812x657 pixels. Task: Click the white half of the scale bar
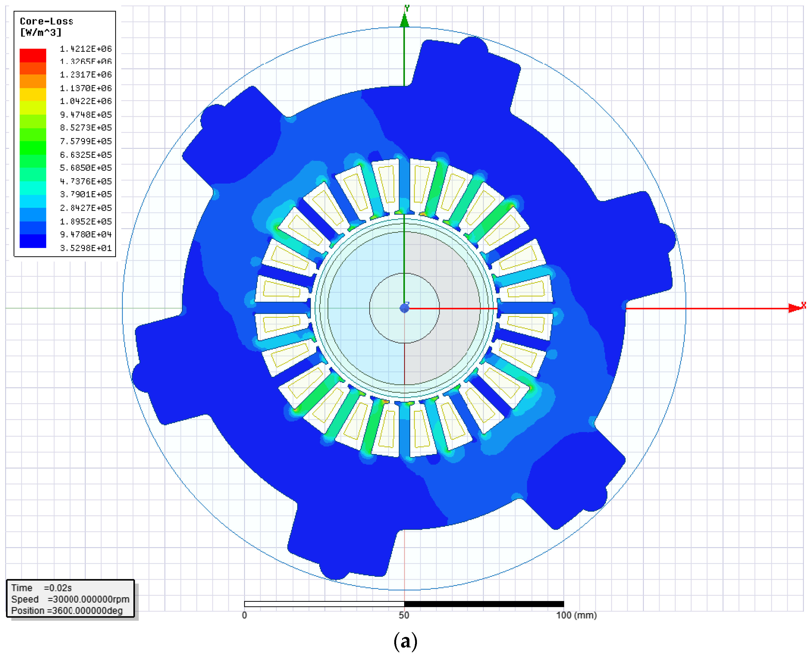click(324, 604)
